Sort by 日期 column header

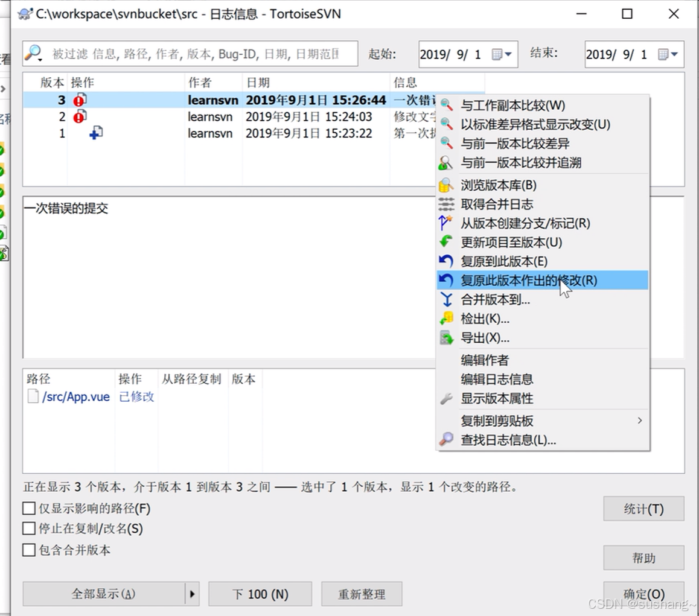[x=316, y=83]
